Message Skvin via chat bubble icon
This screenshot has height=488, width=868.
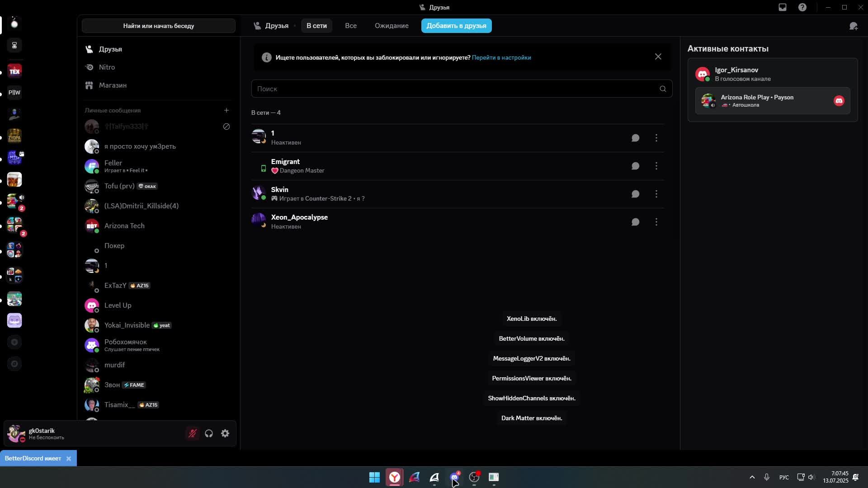pos(635,194)
